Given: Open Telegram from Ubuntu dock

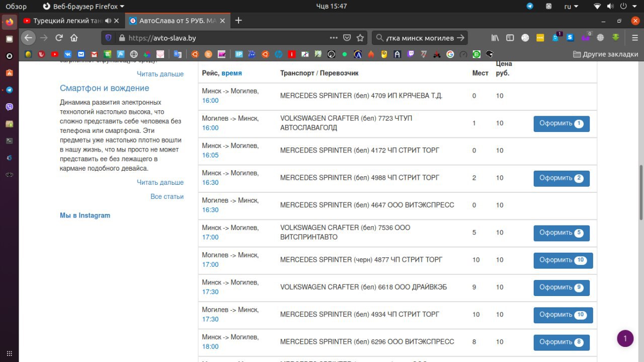Looking at the screenshot, I should [x=9, y=90].
